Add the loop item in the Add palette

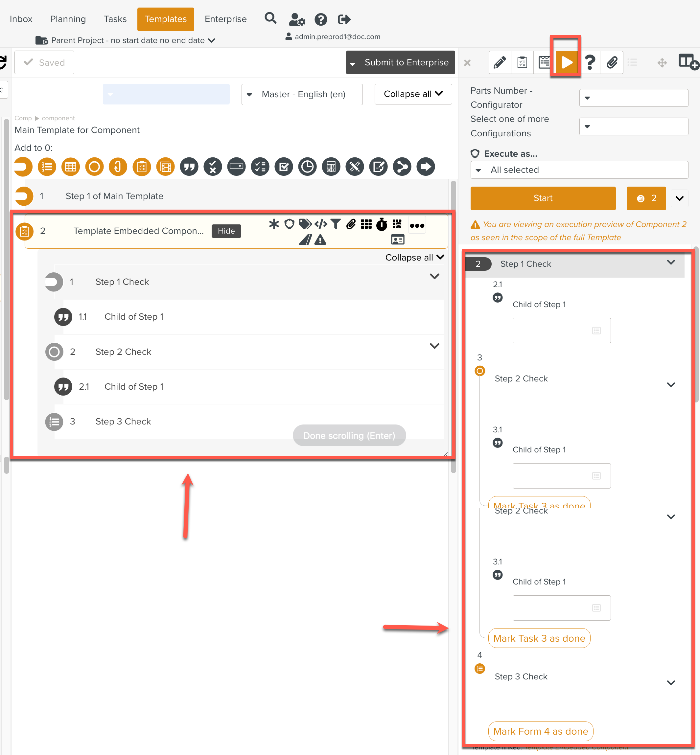click(118, 167)
